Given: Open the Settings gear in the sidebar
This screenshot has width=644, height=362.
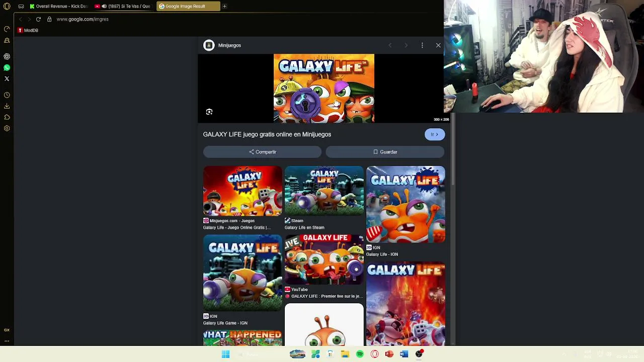Looking at the screenshot, I should pyautogui.click(x=7, y=128).
